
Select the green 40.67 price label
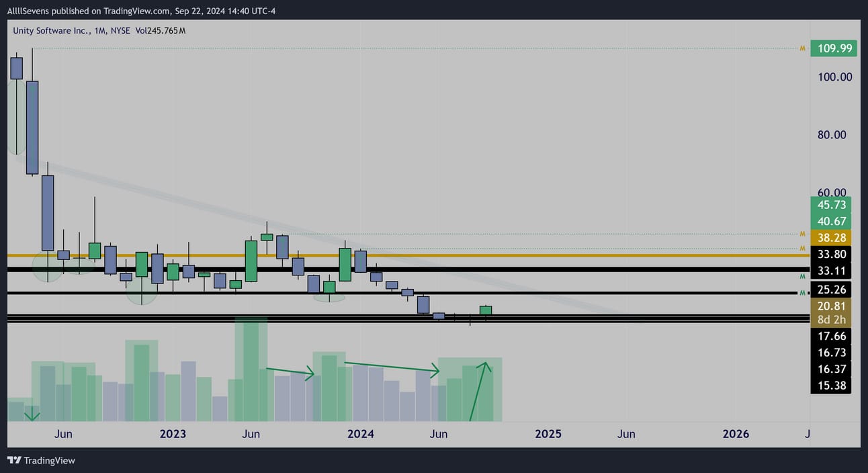(831, 221)
